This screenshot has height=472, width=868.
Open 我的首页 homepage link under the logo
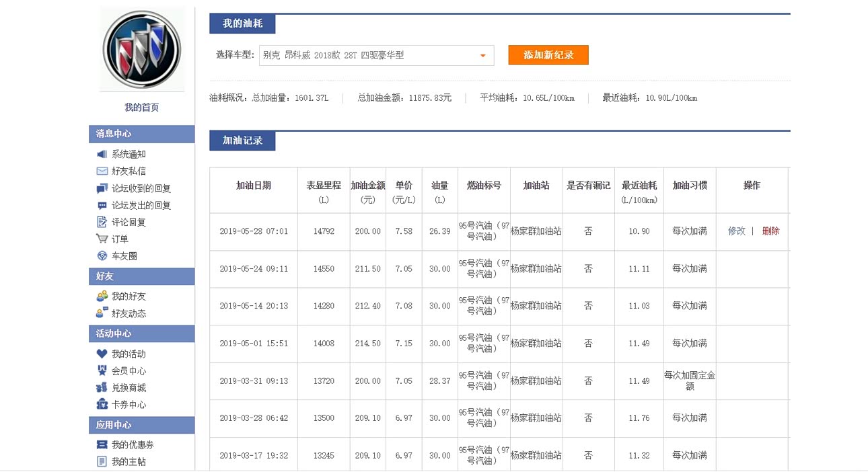[142, 108]
